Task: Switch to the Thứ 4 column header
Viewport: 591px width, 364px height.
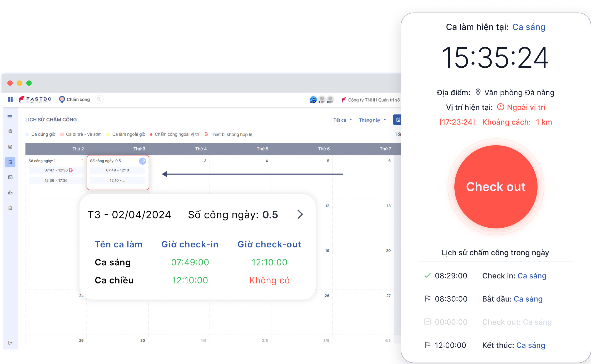Action: coord(201,148)
